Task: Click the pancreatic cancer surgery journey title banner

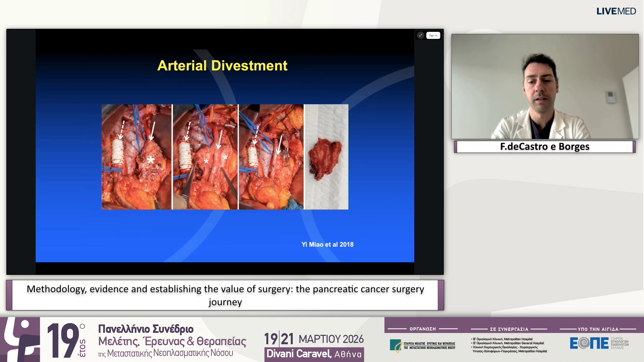Action: 225,295
